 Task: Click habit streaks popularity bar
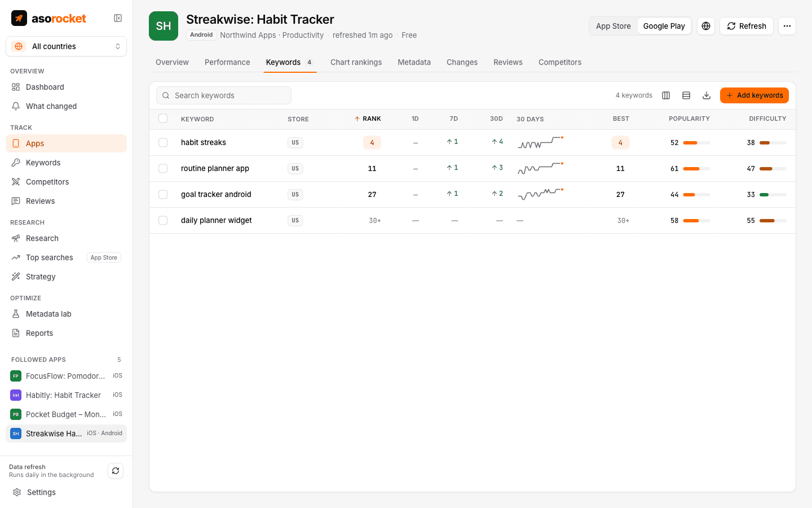[696, 143]
